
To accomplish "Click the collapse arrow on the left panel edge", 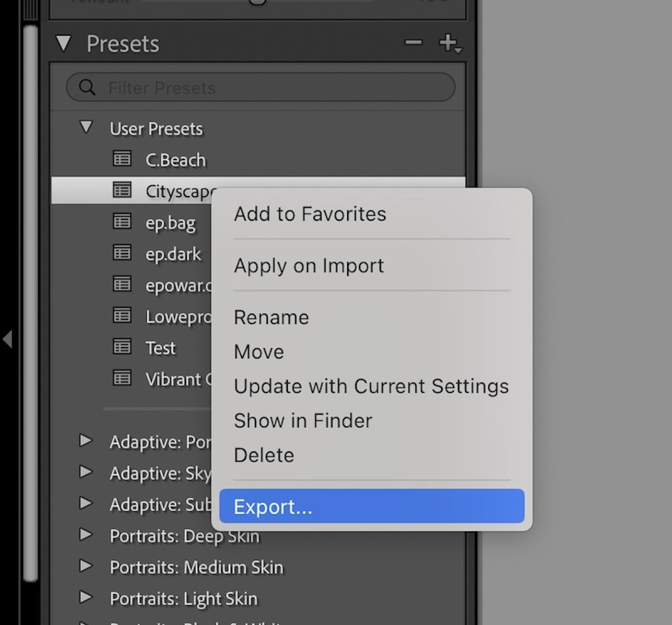I will pyautogui.click(x=8, y=339).
